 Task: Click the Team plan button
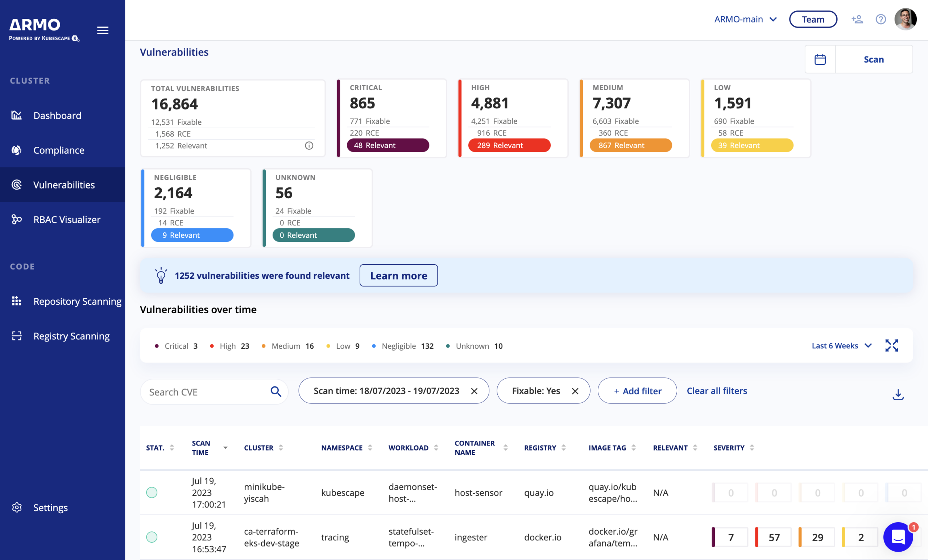tap(813, 19)
